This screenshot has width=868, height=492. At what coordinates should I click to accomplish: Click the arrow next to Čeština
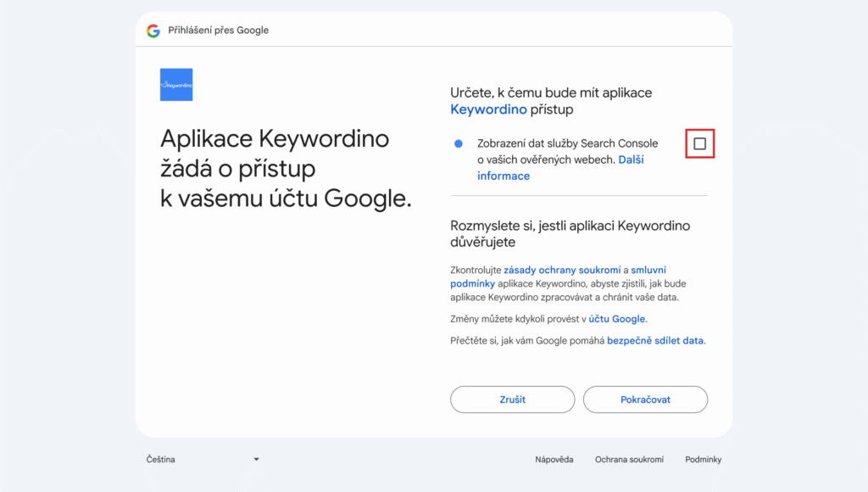point(256,459)
